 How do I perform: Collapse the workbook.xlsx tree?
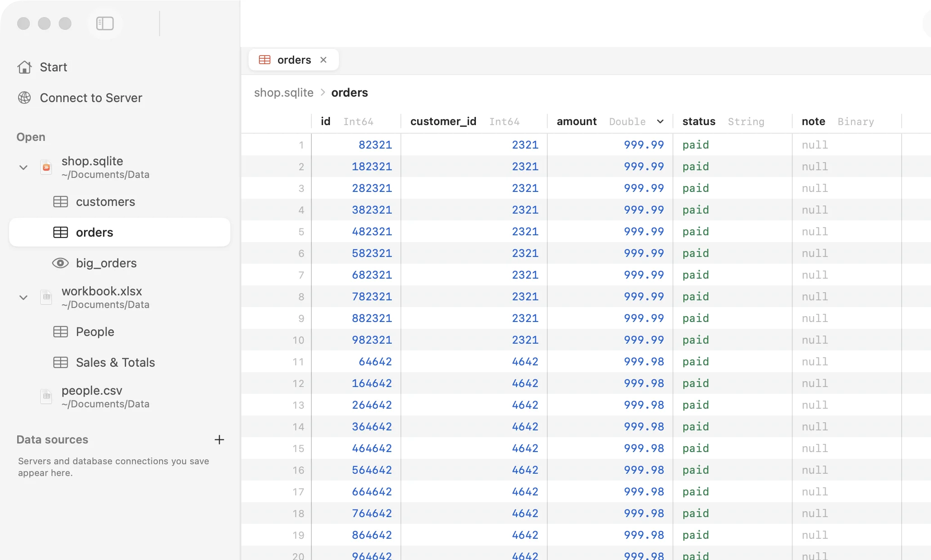tap(24, 298)
